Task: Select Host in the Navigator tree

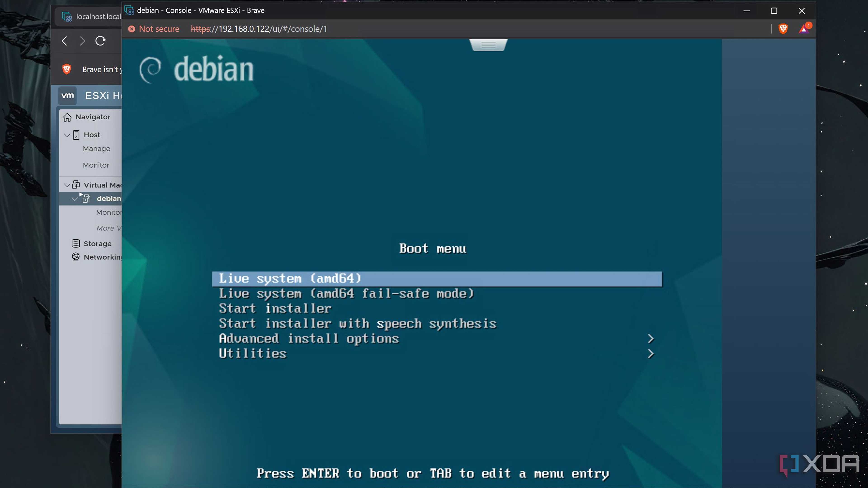Action: (92, 135)
